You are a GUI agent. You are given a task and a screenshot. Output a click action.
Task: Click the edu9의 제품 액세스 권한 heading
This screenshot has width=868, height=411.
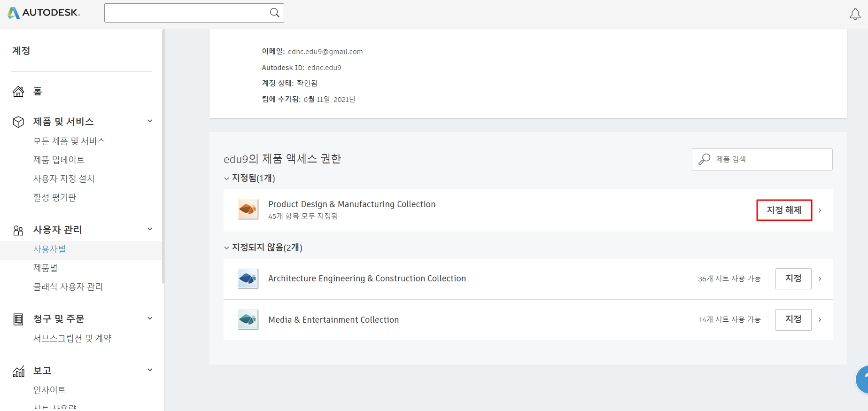click(x=282, y=159)
